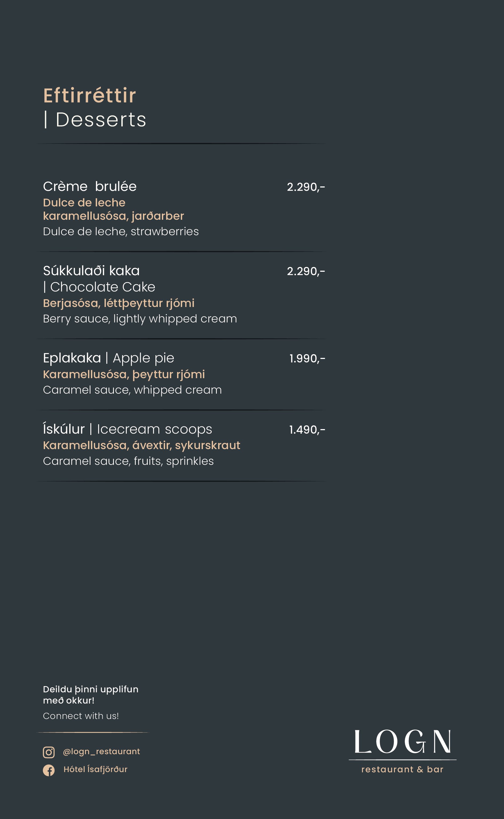
Task: Click the Crème brulée price 2.290
Action: (x=306, y=187)
